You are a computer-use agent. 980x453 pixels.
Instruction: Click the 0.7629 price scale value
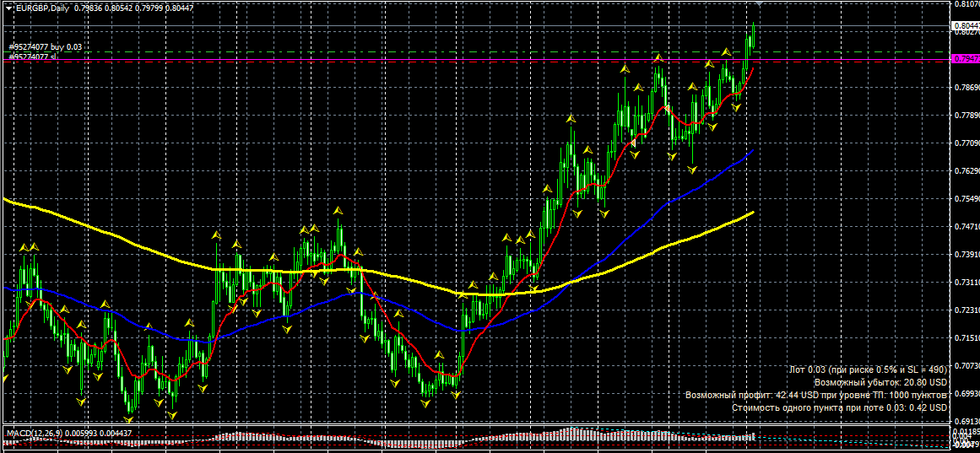tap(966, 170)
